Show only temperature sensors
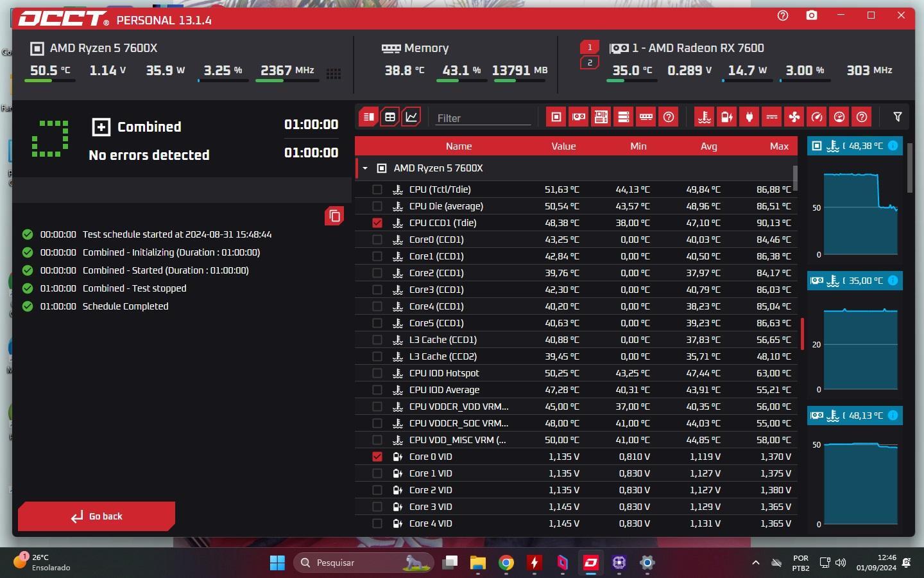 click(705, 117)
